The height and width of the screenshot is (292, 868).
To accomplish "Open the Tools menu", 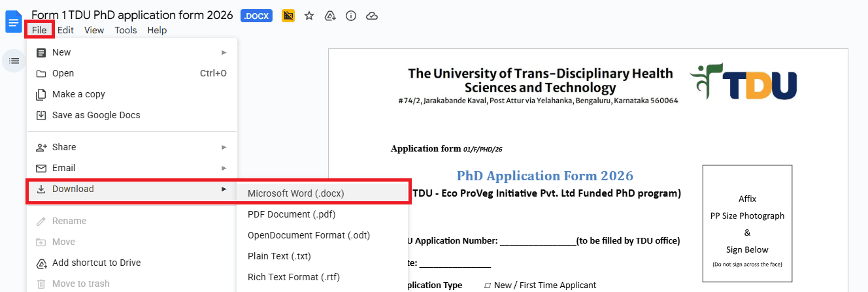I will tap(125, 30).
